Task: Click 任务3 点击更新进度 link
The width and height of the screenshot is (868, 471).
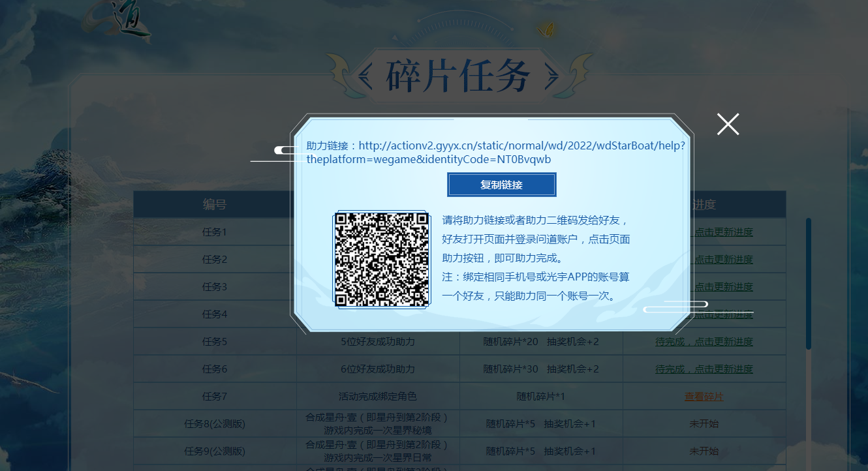Action: [x=723, y=286]
